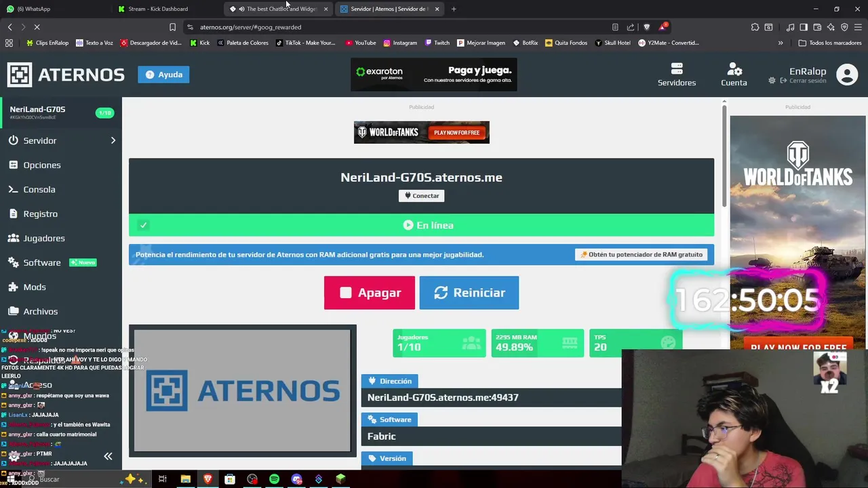
Task: Open the YouTube bookmark
Action: [x=361, y=43]
